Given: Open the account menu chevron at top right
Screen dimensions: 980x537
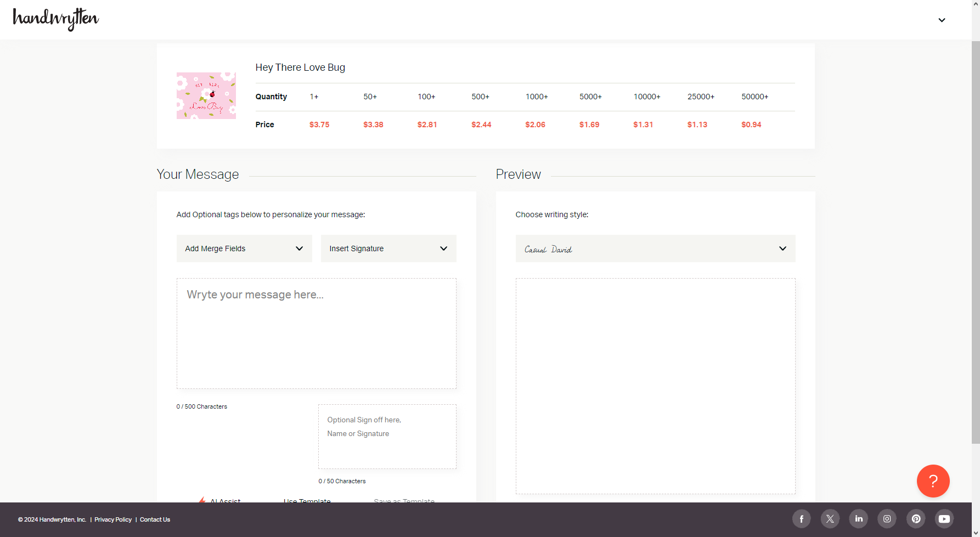Looking at the screenshot, I should coord(942,20).
